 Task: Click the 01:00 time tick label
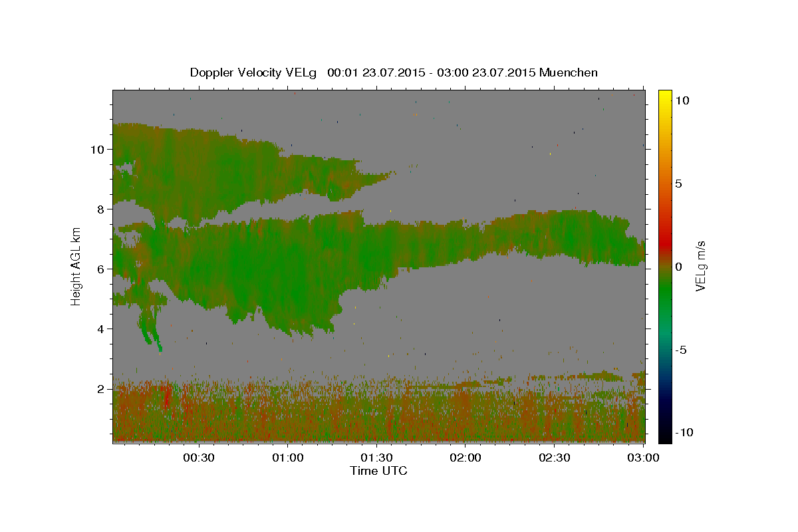pos(288,458)
